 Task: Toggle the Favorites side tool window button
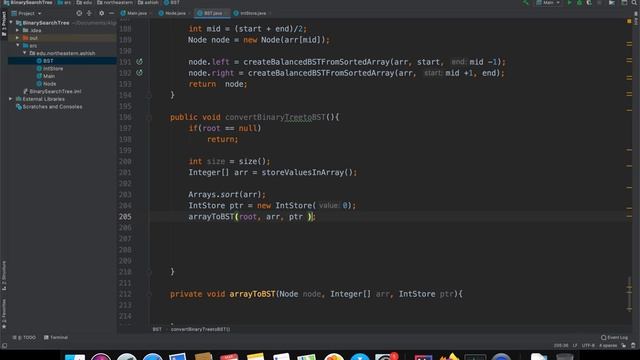point(4,313)
